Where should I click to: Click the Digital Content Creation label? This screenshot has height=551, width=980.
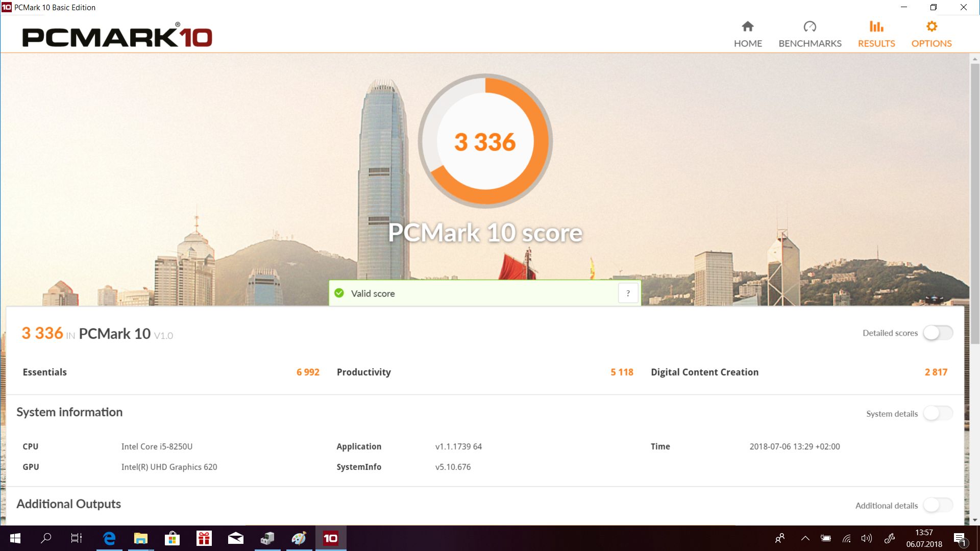point(704,372)
